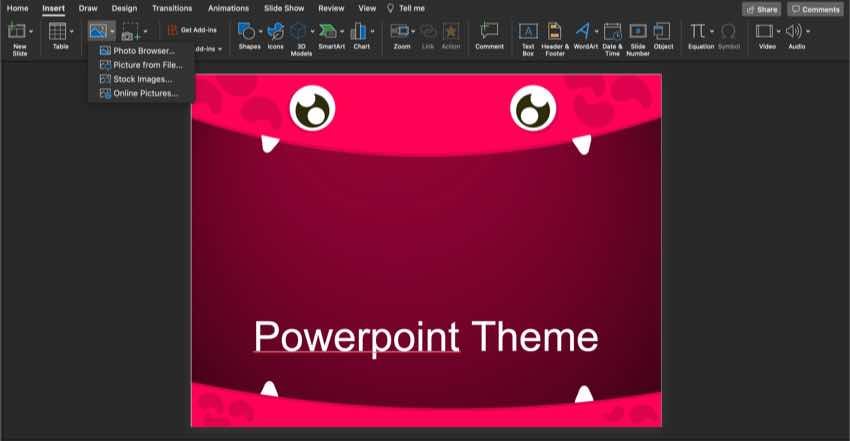The width and height of the screenshot is (850, 441).
Task: Add a Comment from the ribbon
Action: (489, 31)
